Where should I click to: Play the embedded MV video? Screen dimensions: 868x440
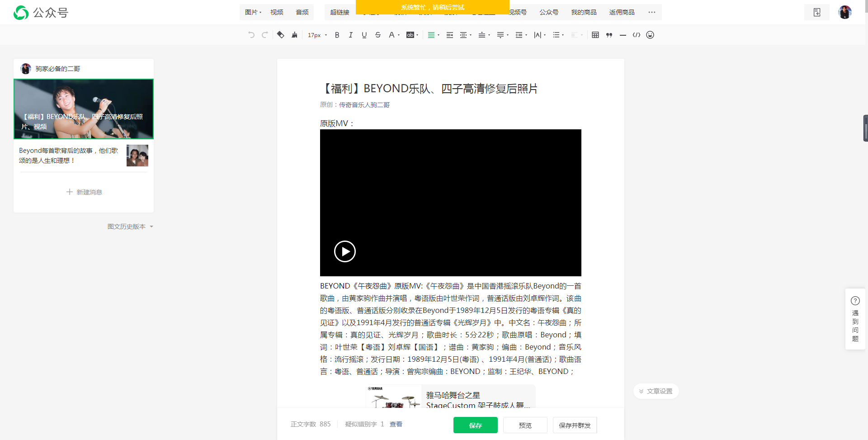(x=345, y=251)
